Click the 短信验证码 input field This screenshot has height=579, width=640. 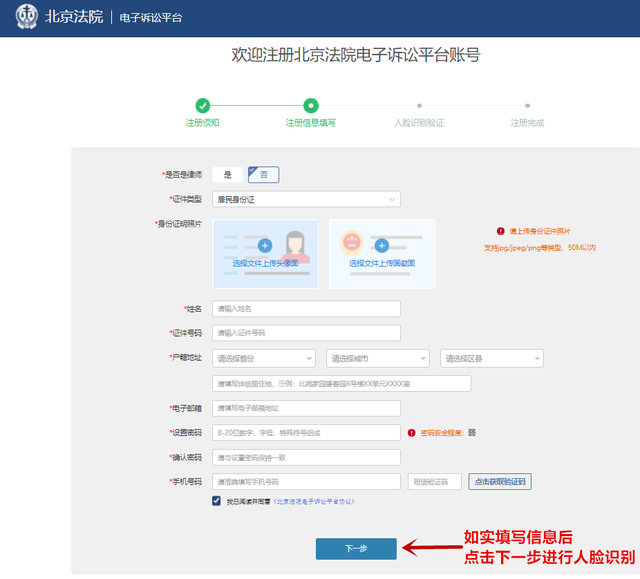(434, 481)
